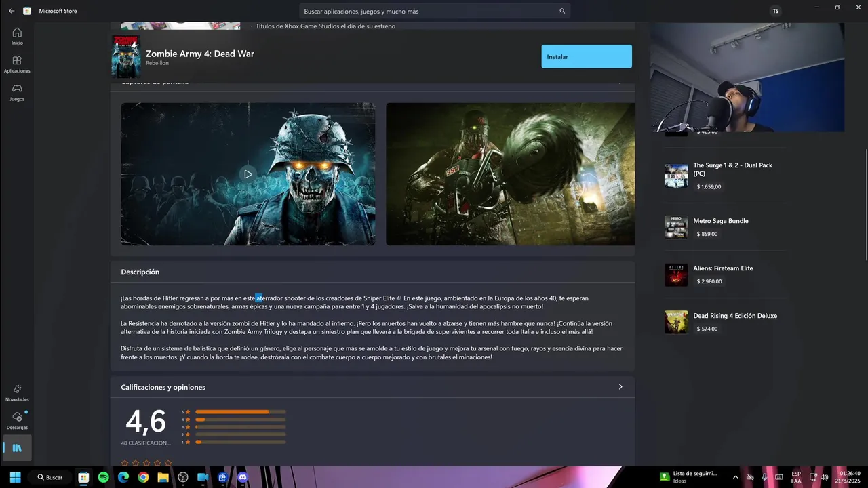Click the 48 CLASIFICACION... count text
This screenshot has width=868, height=488.
(x=146, y=443)
